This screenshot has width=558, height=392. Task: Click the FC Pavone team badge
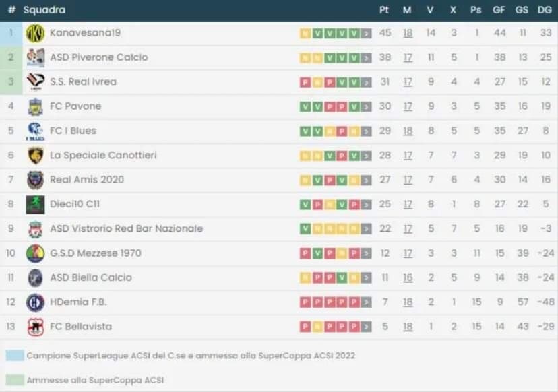pos(35,106)
